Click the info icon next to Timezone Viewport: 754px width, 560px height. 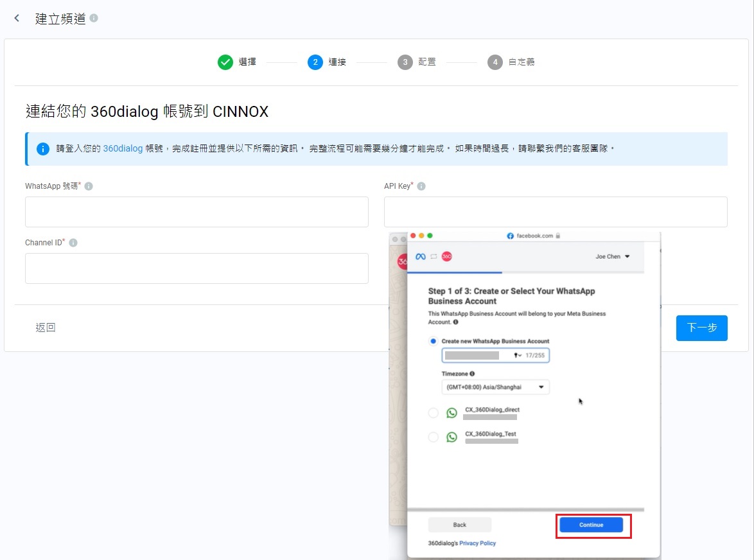[x=472, y=374]
